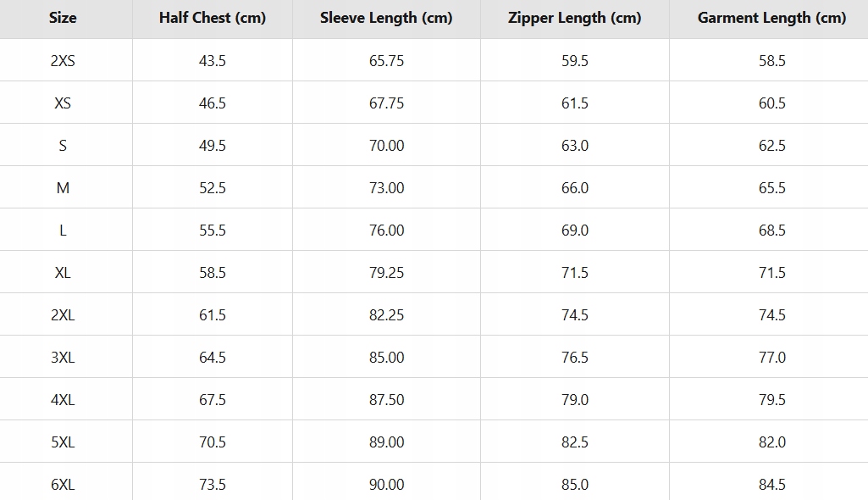Click the sleeve length value 65.75
The image size is (868, 500).
386,61
